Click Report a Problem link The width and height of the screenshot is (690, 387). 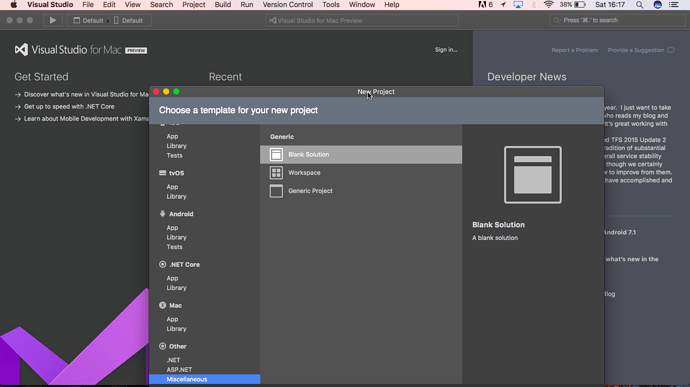(x=575, y=50)
